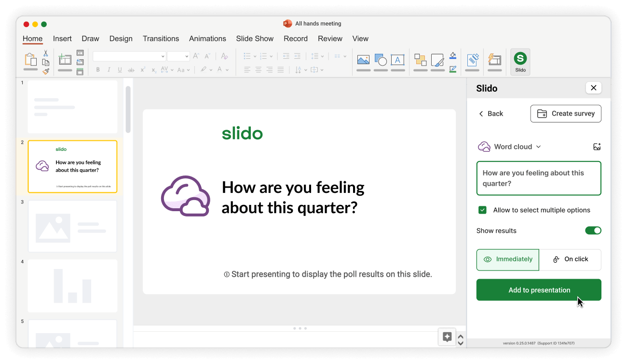
Task: Expand the Word cloud poll type dropdown
Action: click(509, 147)
